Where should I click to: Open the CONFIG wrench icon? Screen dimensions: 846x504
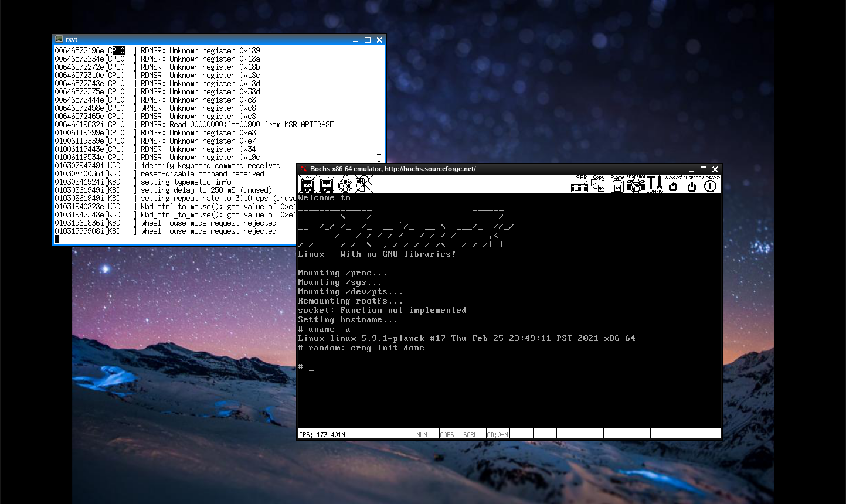tap(654, 184)
